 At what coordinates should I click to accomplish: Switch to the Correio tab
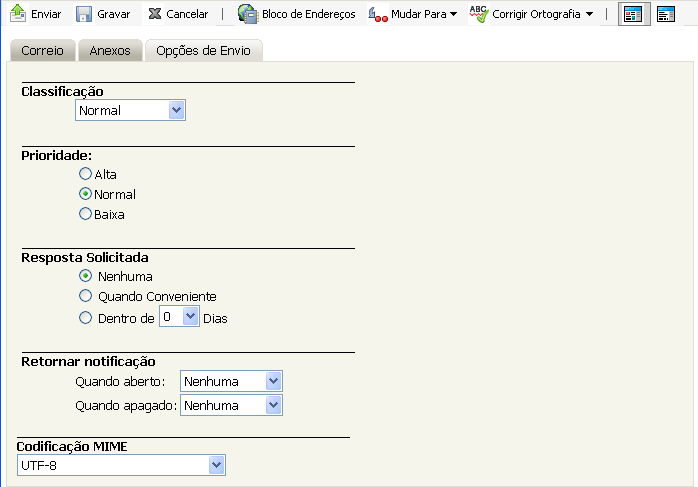43,50
